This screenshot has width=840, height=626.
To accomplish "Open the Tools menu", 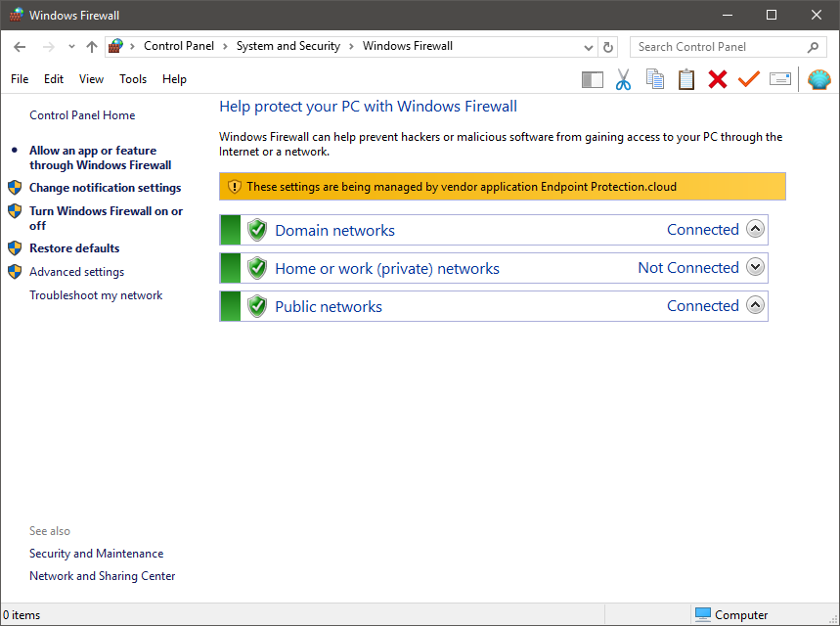I will click(133, 79).
